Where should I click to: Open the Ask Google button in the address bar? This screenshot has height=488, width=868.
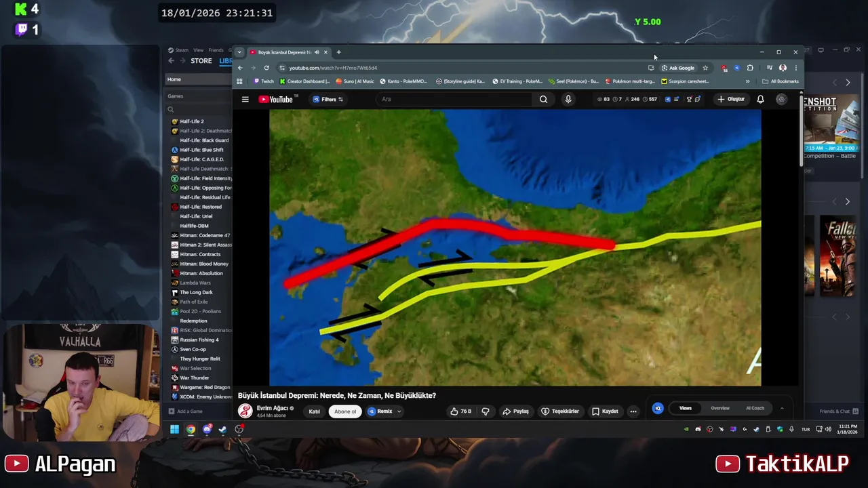tap(678, 68)
